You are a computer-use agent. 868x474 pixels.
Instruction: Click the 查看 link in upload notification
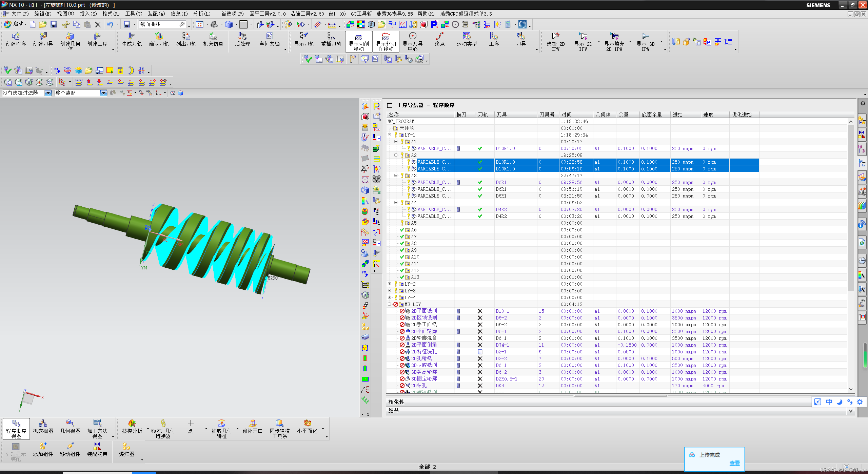pyautogui.click(x=735, y=463)
